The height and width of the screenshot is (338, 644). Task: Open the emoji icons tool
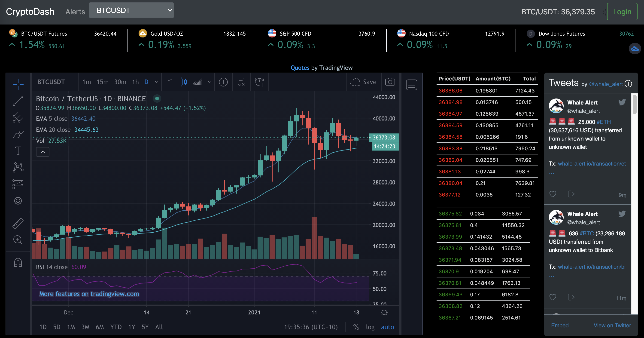[18, 201]
